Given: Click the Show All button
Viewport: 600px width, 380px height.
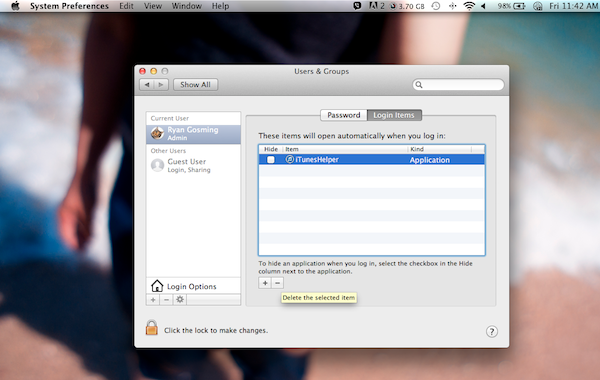Looking at the screenshot, I should tap(196, 85).
